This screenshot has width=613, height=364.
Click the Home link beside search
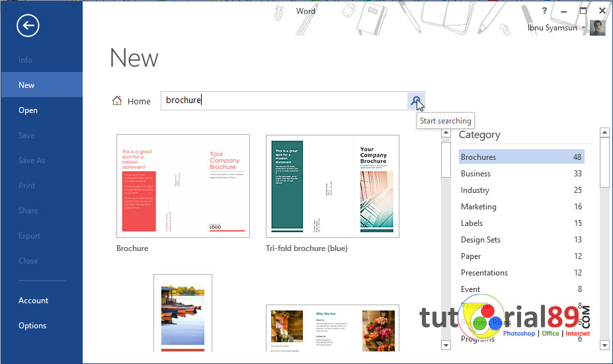tap(139, 102)
